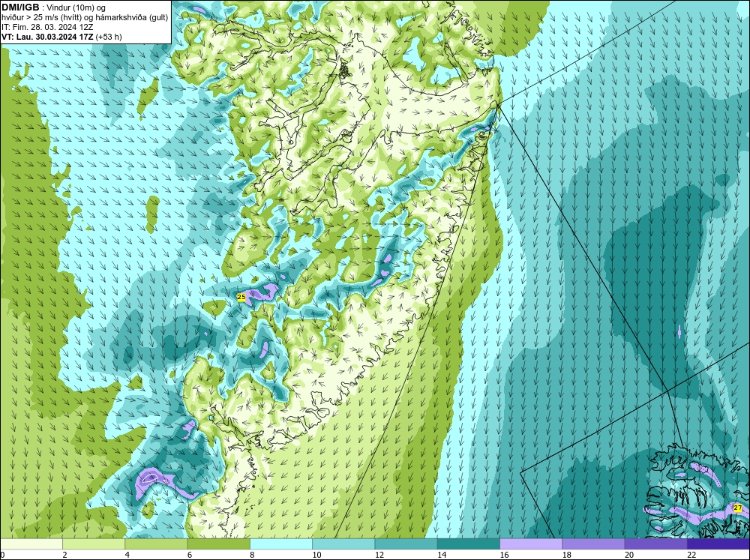Click the light green 2–4 m/s legend swatch

(x=94, y=544)
